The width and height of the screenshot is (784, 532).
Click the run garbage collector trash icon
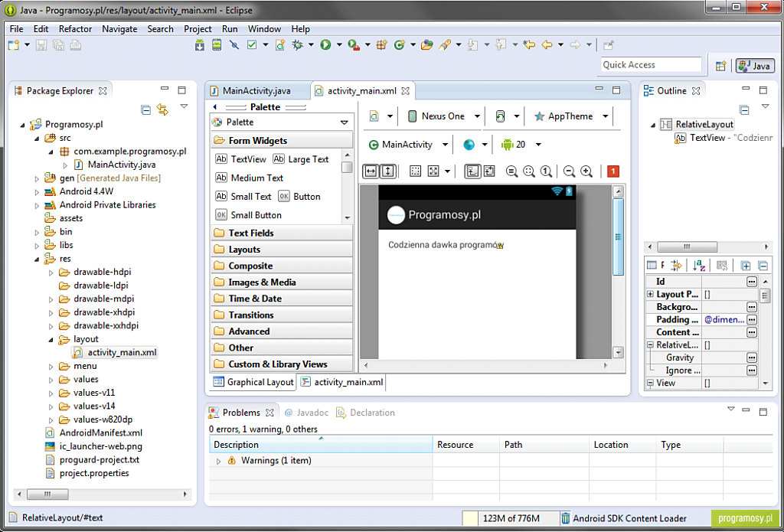566,518
